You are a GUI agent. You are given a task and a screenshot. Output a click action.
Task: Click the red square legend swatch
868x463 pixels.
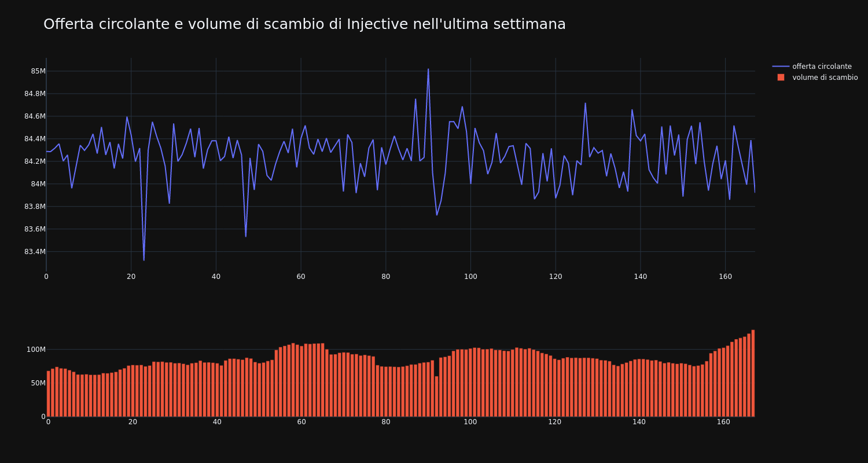781,78
